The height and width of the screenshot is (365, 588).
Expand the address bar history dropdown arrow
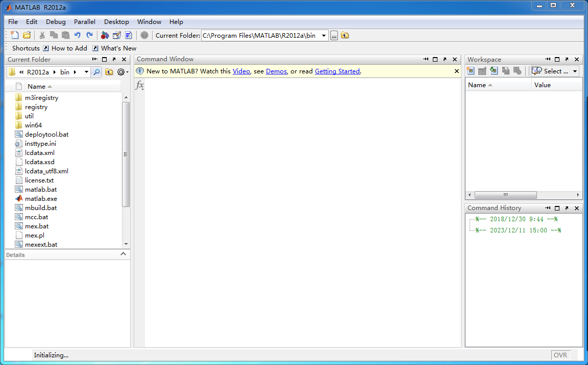pos(86,72)
